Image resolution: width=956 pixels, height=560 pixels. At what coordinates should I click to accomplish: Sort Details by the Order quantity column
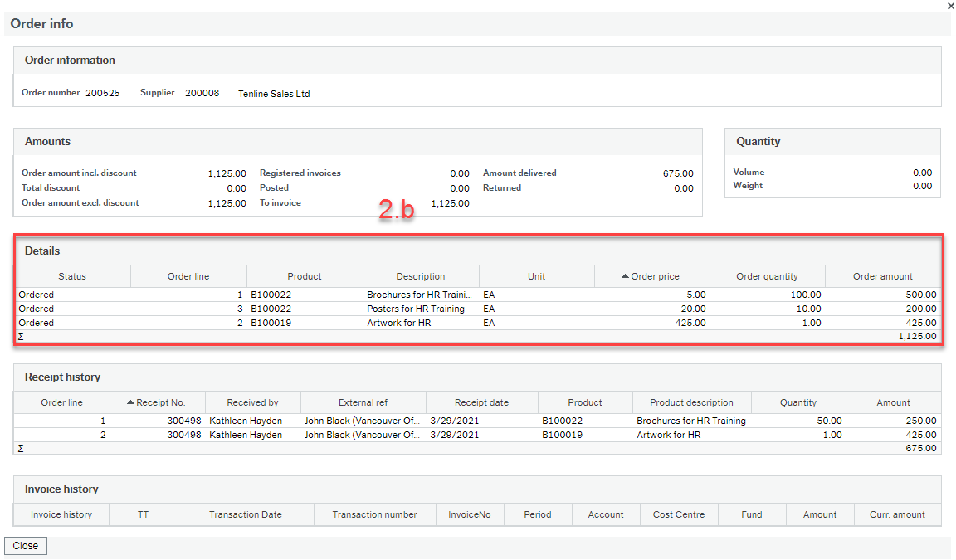pyautogui.click(x=767, y=276)
